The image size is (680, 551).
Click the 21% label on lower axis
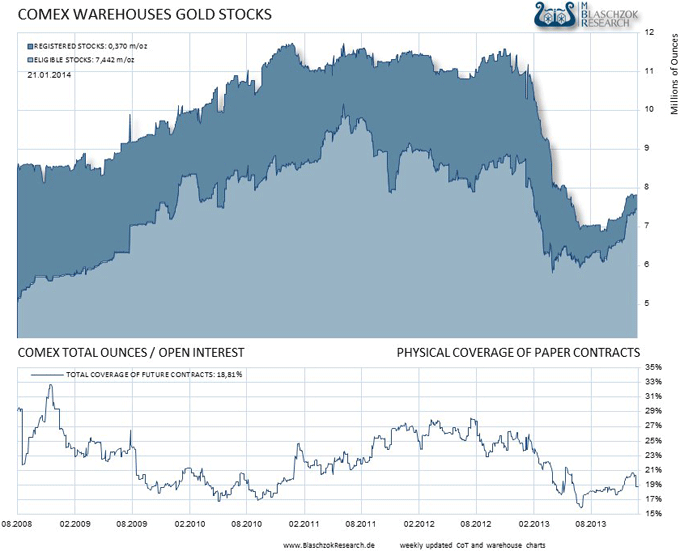tap(654, 470)
